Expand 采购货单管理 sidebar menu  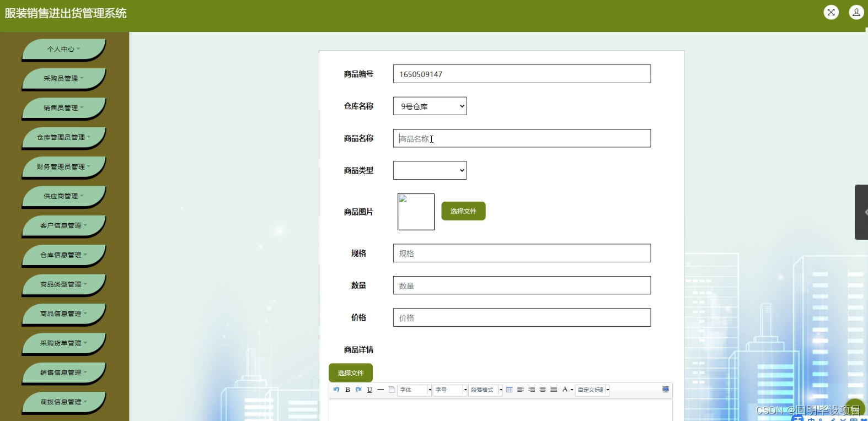(x=63, y=343)
